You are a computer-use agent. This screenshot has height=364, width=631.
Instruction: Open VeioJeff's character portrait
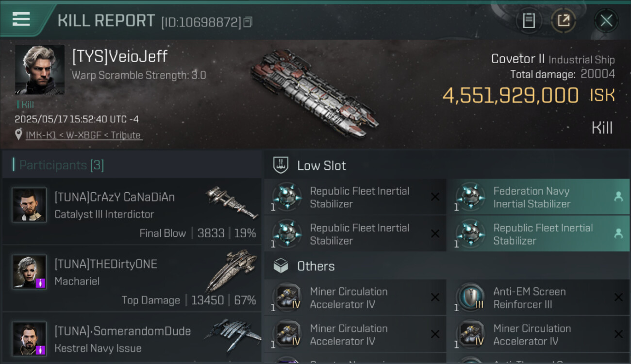coord(40,69)
